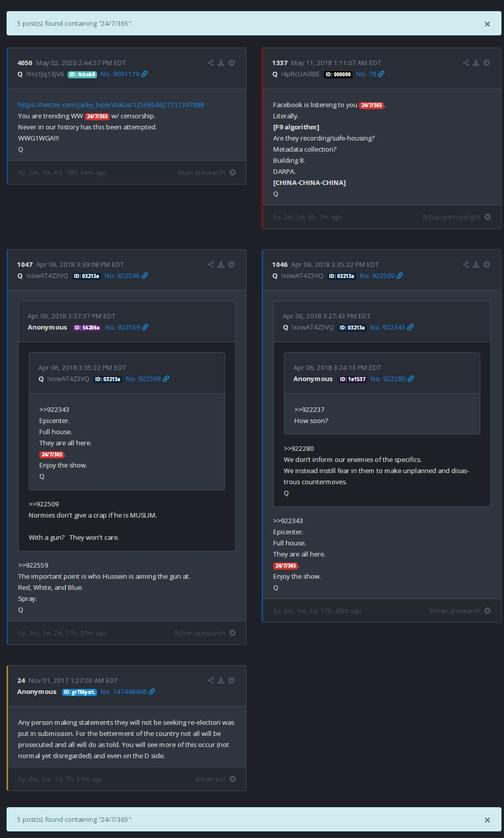Select post number 24
This screenshot has height=838, width=504.
pyautogui.click(x=21, y=680)
